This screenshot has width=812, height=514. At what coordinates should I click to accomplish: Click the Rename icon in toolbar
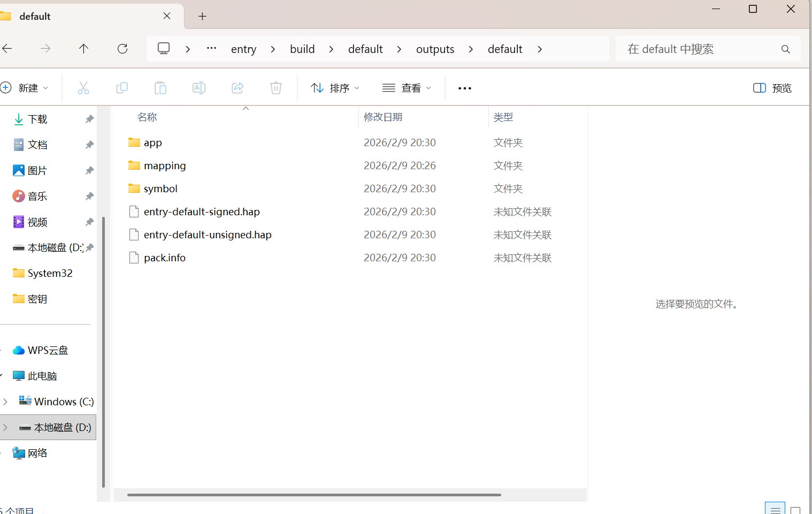click(x=199, y=88)
